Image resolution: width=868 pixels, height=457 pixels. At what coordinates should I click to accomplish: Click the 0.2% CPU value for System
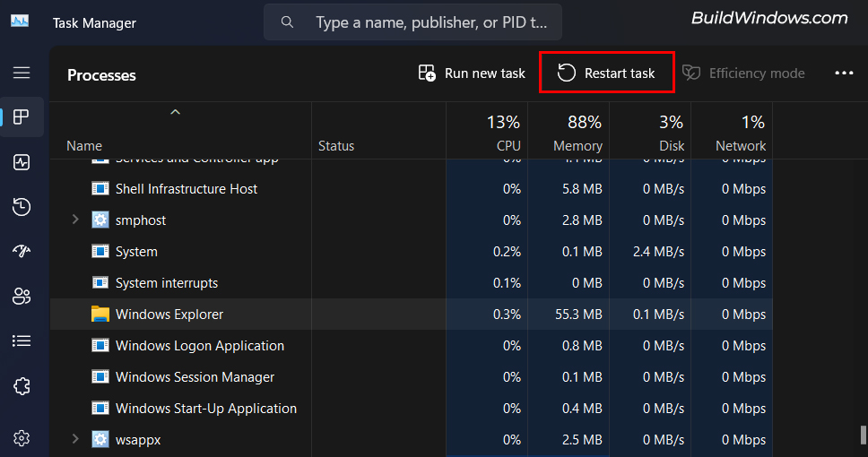[507, 252]
